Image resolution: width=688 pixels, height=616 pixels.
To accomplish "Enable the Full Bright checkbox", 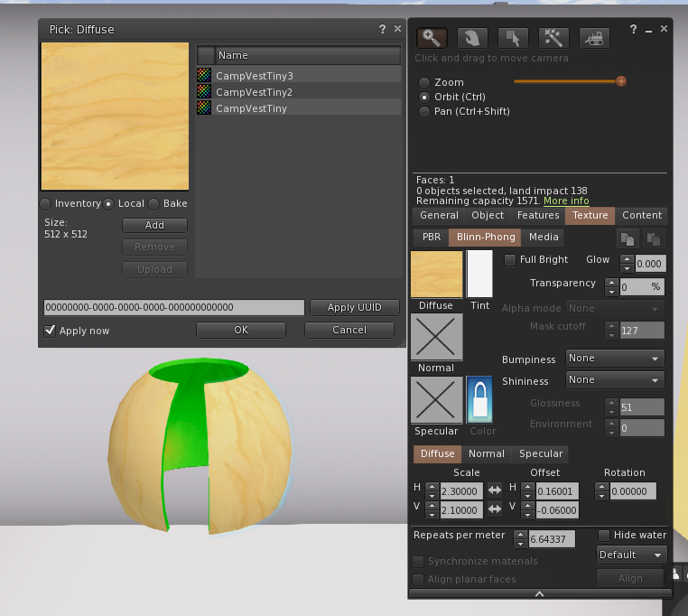I will (510, 260).
